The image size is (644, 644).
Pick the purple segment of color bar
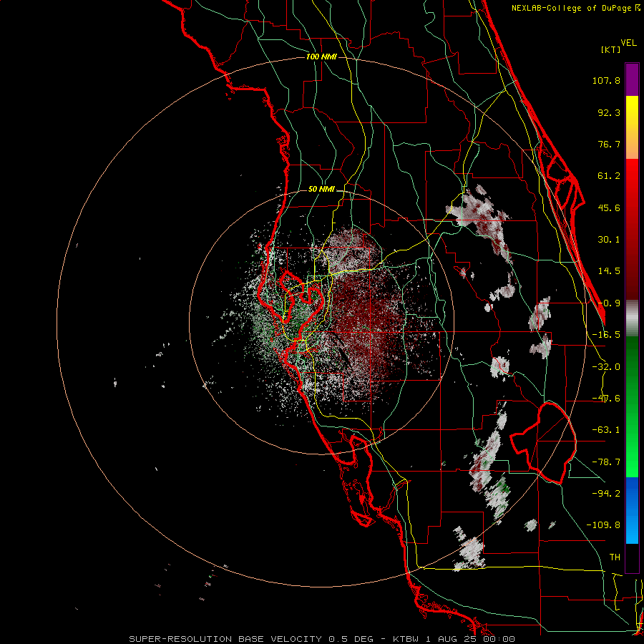[x=632, y=79]
